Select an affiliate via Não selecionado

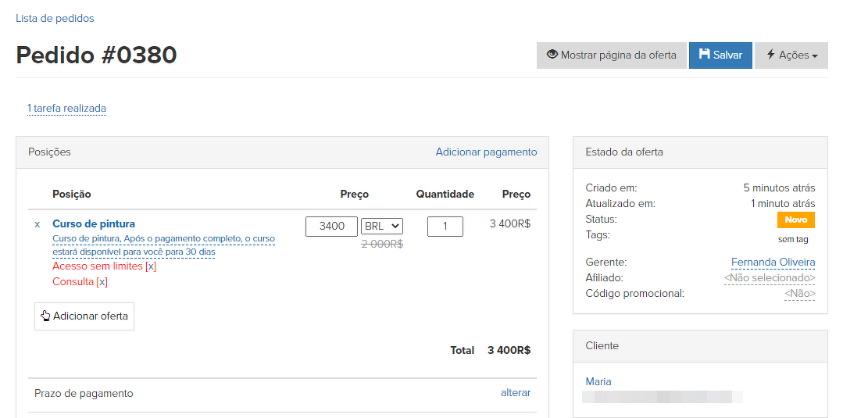770,278
